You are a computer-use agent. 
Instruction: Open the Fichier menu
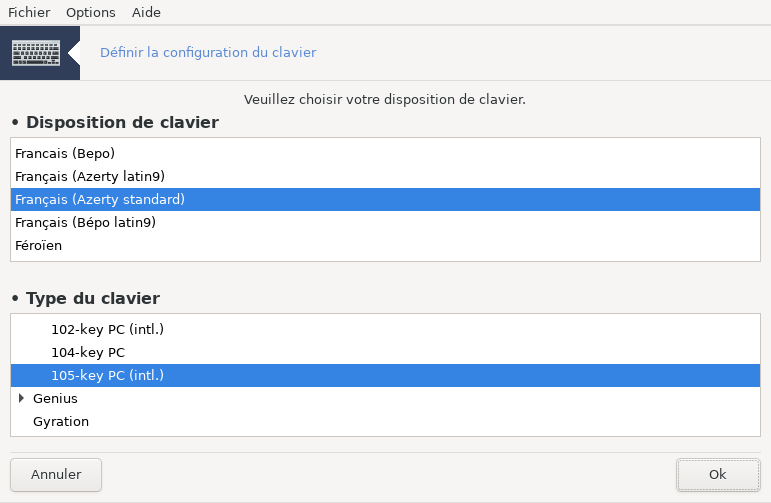tap(29, 13)
